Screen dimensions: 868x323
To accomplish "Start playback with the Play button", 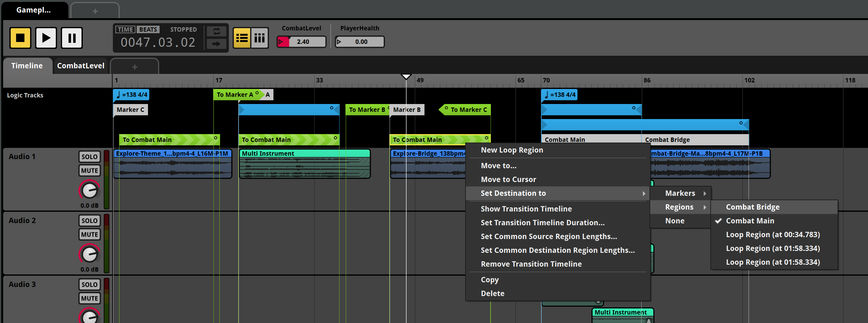I will 46,38.
